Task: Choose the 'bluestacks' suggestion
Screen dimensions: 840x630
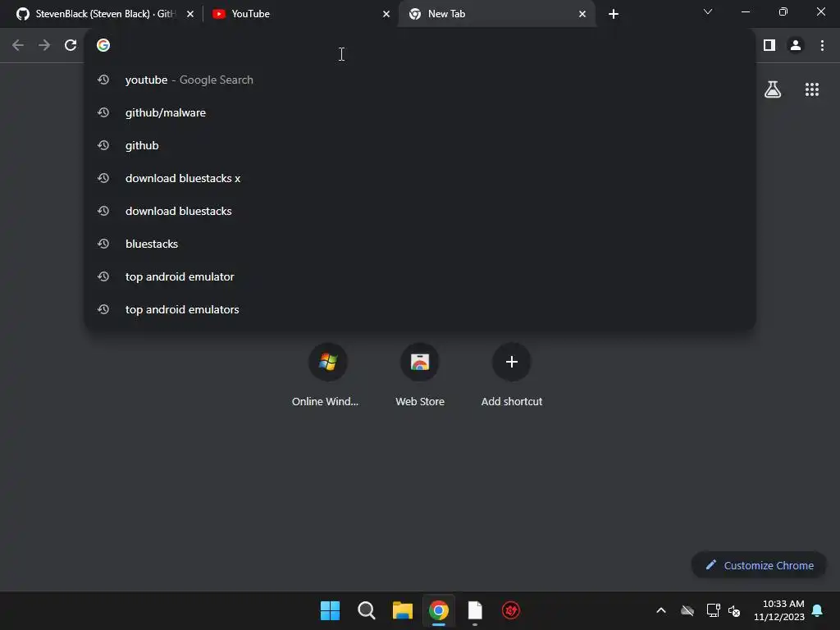Action: 420,244
